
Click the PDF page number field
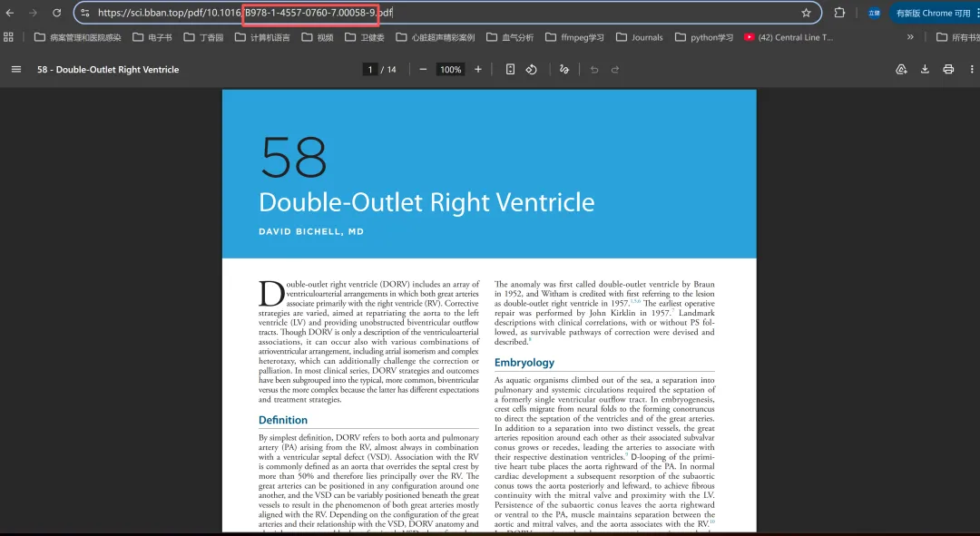[370, 69]
